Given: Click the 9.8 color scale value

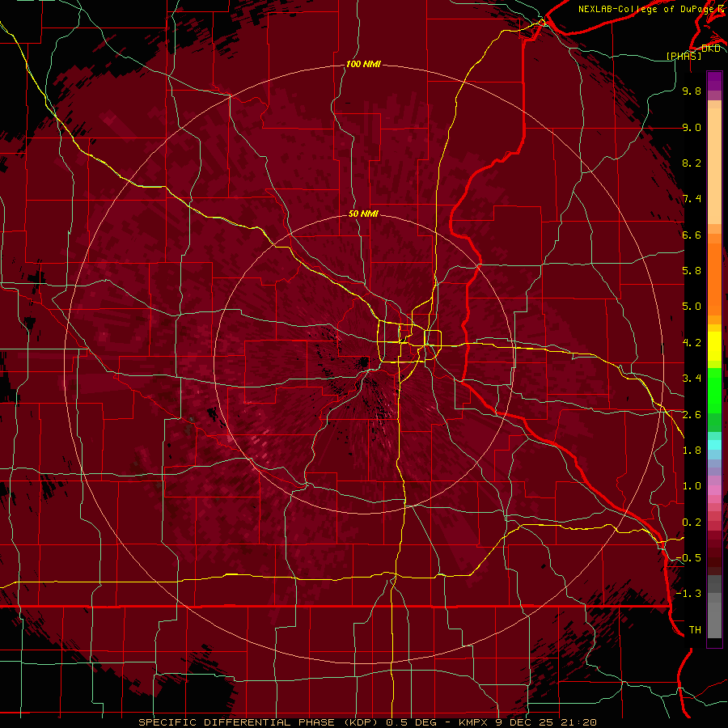Looking at the screenshot, I should [692, 91].
